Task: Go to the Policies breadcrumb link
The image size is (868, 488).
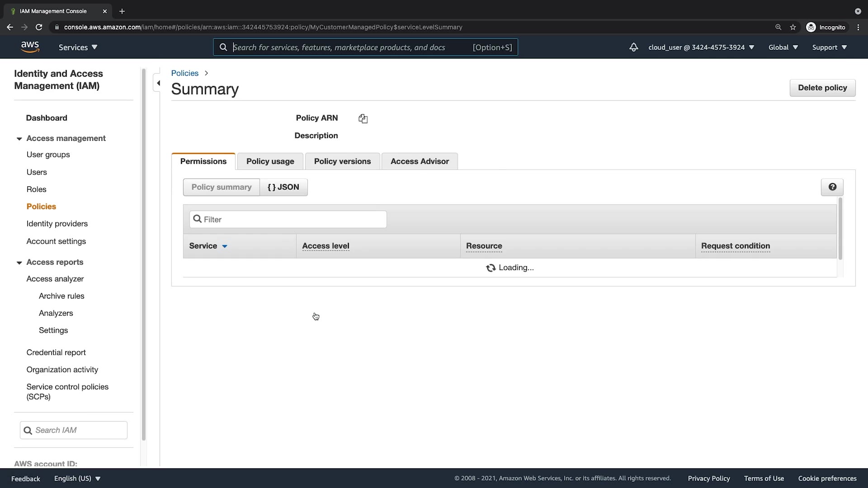Action: click(x=184, y=73)
